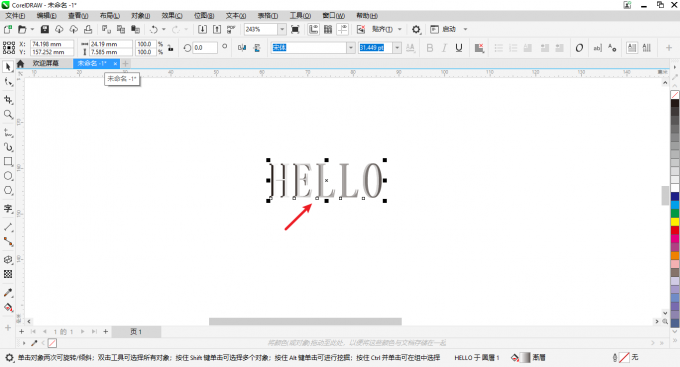
Task: Click the Paste icon
Action: [x=135, y=29]
